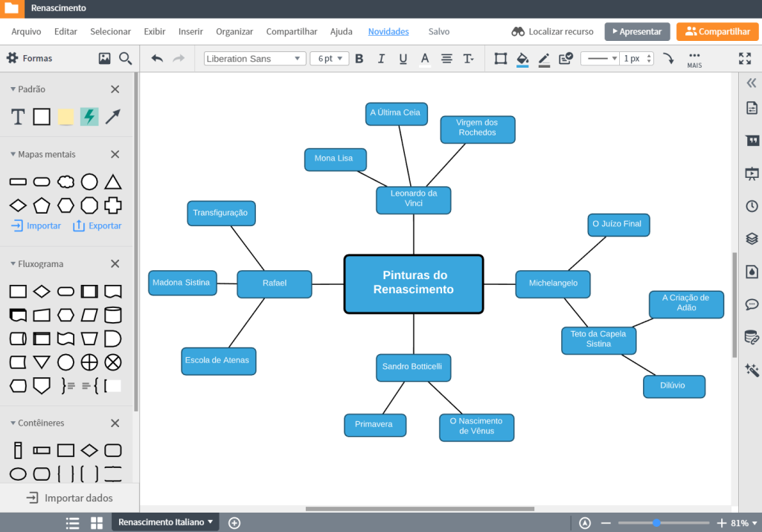Click the Compartilhar orange button
Image resolution: width=762 pixels, height=532 pixels.
point(717,32)
